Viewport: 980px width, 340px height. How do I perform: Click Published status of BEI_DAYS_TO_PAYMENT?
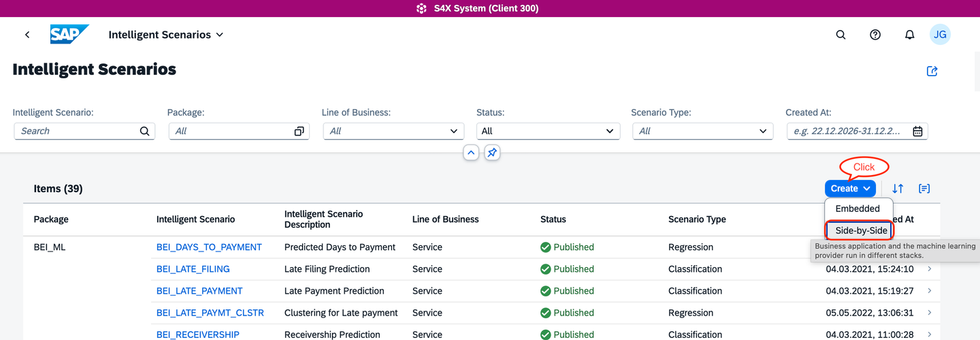(567, 247)
